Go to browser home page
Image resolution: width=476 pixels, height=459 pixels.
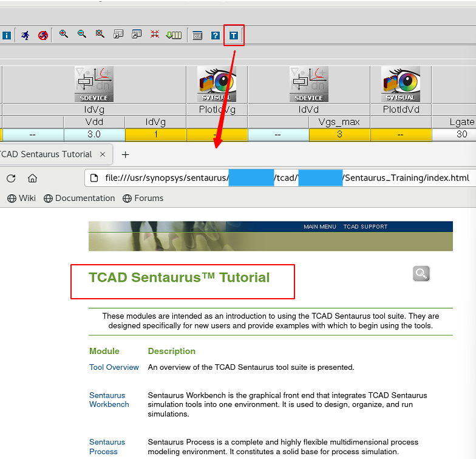(x=33, y=178)
